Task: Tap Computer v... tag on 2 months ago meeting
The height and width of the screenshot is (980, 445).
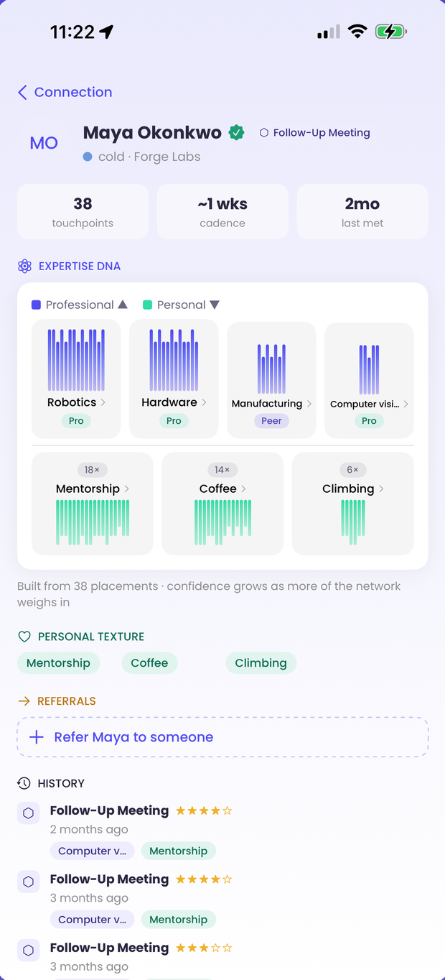Action: click(x=92, y=851)
